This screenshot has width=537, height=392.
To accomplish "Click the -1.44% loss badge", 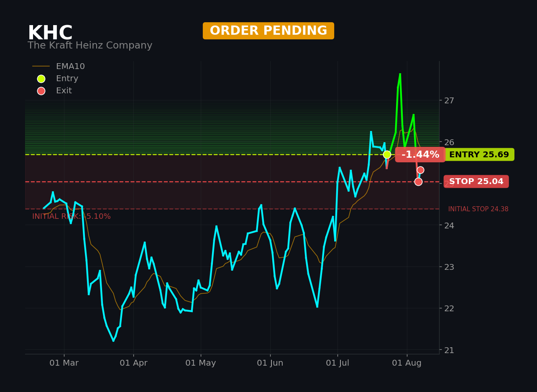I will pos(420,155).
